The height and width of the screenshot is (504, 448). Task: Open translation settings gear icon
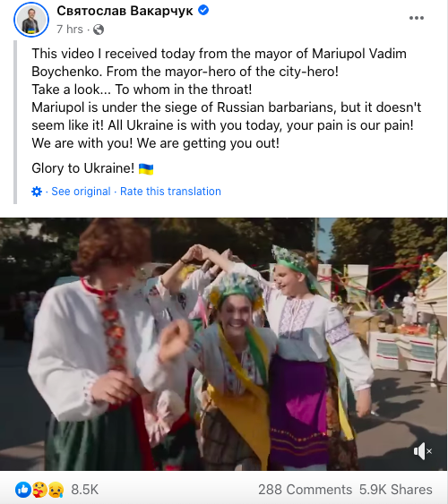(x=37, y=192)
